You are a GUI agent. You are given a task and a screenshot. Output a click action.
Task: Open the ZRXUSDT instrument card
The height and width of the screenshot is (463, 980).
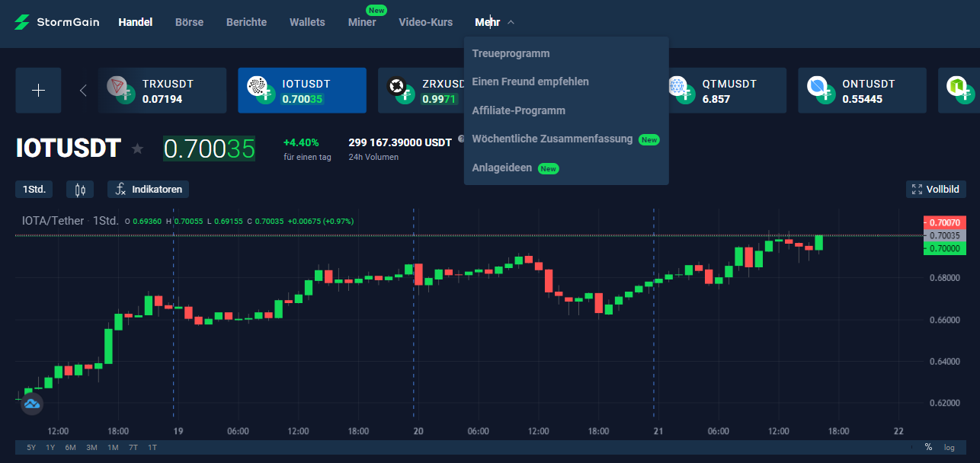pos(421,91)
